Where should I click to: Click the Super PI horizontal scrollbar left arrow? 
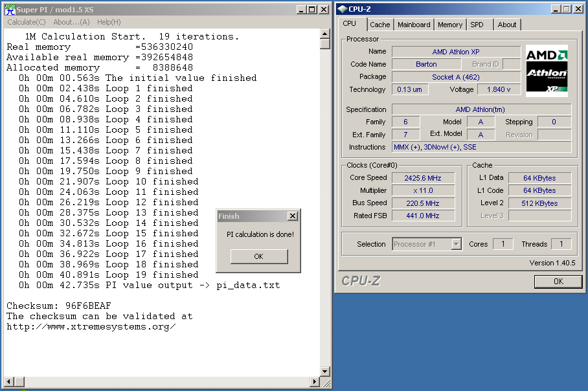tap(9, 382)
